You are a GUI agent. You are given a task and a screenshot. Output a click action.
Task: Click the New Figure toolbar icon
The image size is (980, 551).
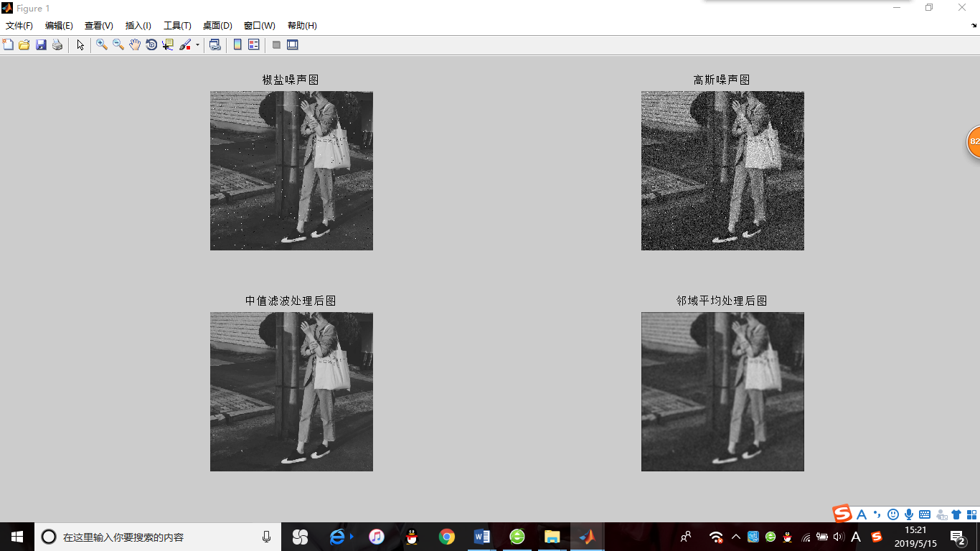(8, 44)
